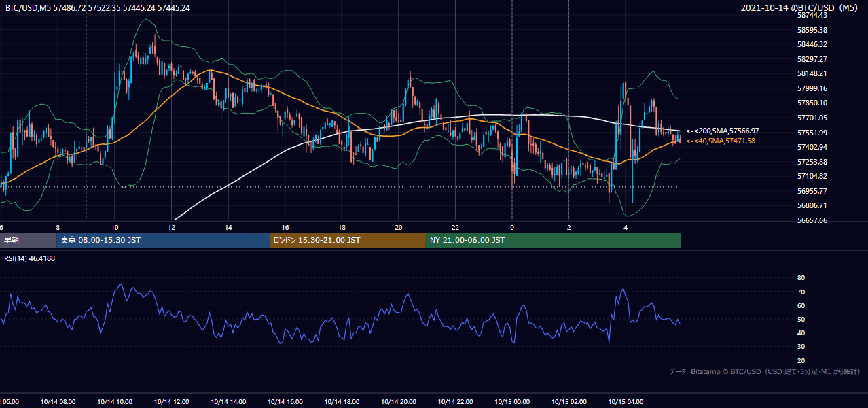
Task: Click the 10/14 18:00 time axis label
Action: coord(342,402)
